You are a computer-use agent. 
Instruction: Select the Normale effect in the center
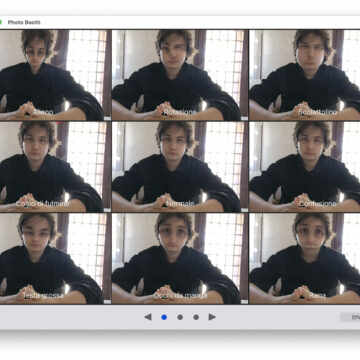180,167
